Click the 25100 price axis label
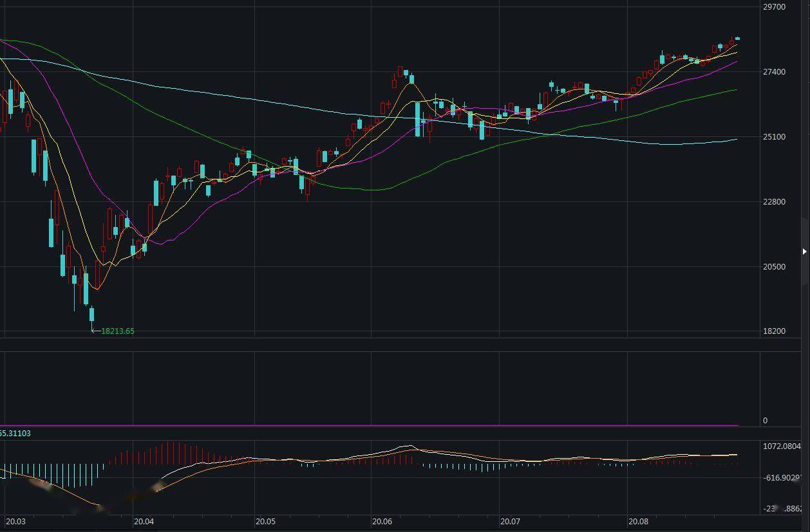 point(774,136)
